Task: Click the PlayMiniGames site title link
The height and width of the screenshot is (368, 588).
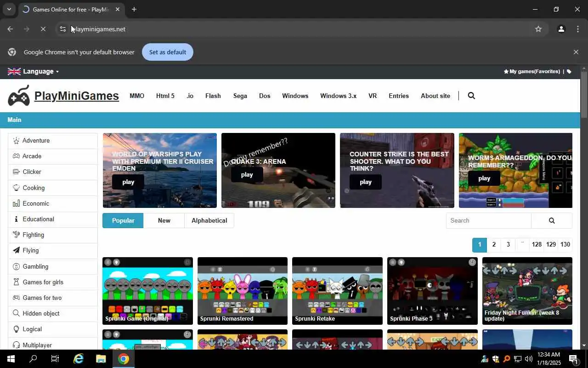Action: 77,96
